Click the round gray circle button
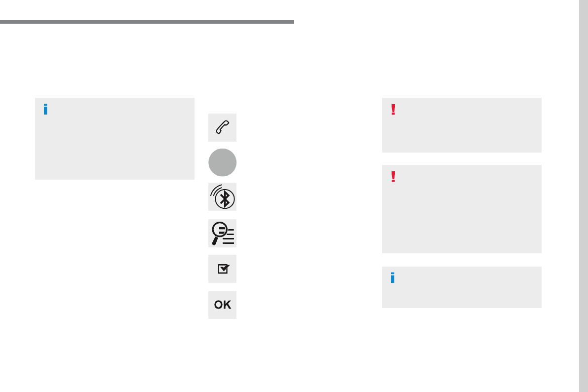 (222, 162)
